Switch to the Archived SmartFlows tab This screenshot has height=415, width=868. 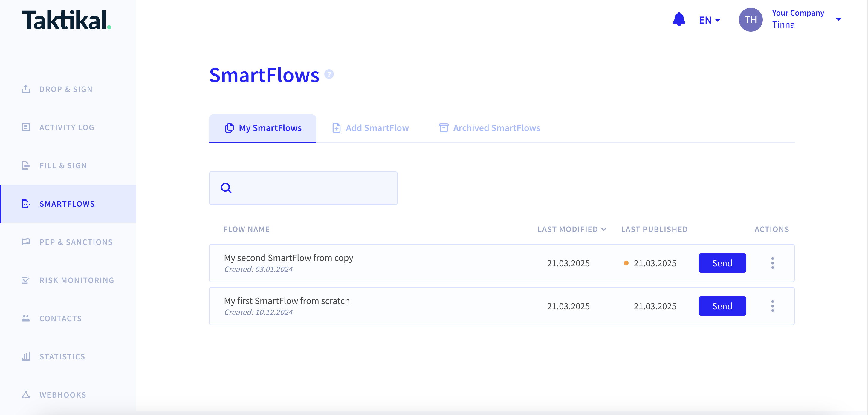489,128
